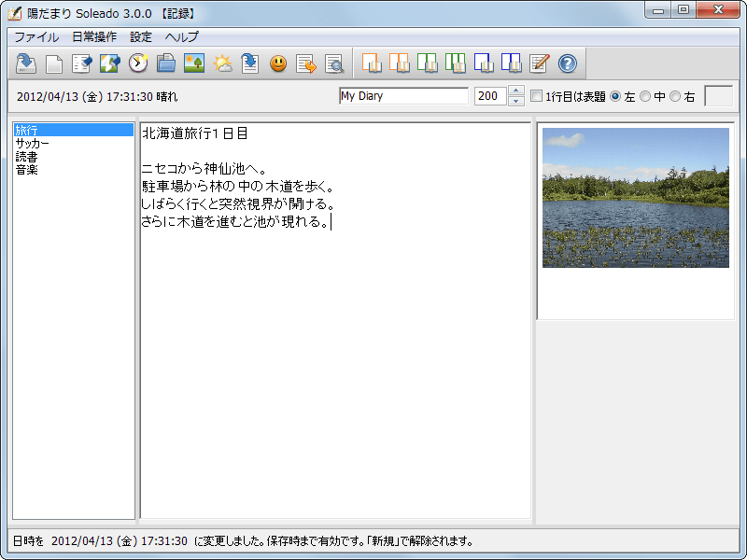Click the first blue book view icon
Screen dimensions: 747x560
484,63
